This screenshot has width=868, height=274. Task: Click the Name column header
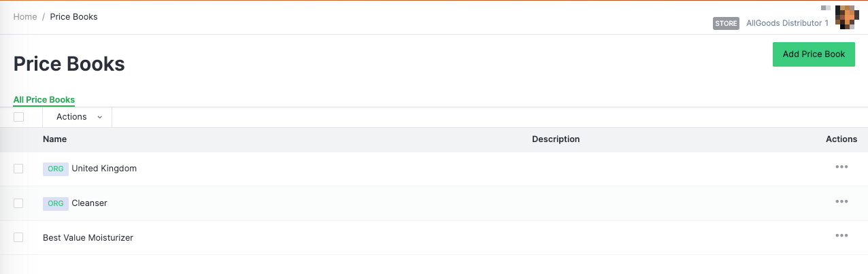click(55, 139)
